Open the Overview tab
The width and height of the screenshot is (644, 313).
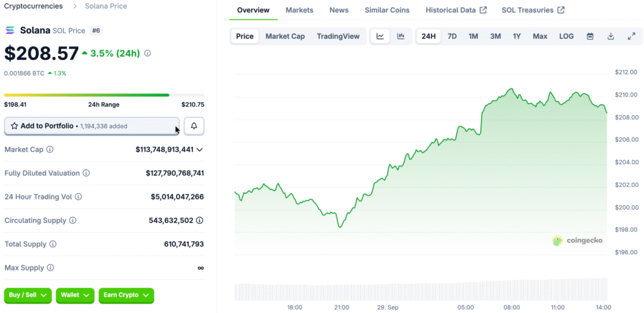253,10
